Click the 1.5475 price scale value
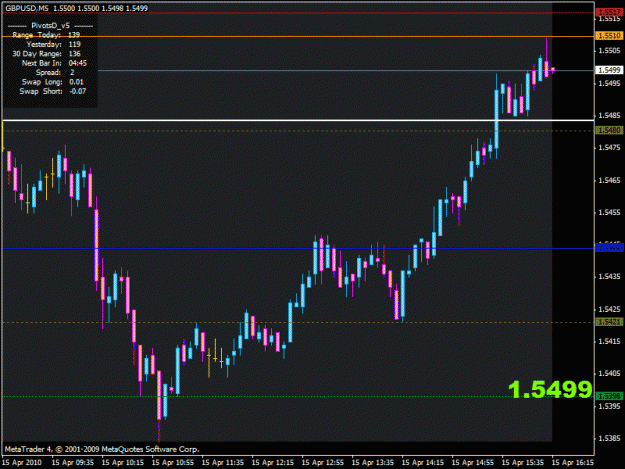This screenshot has height=469, width=625. pyautogui.click(x=610, y=147)
